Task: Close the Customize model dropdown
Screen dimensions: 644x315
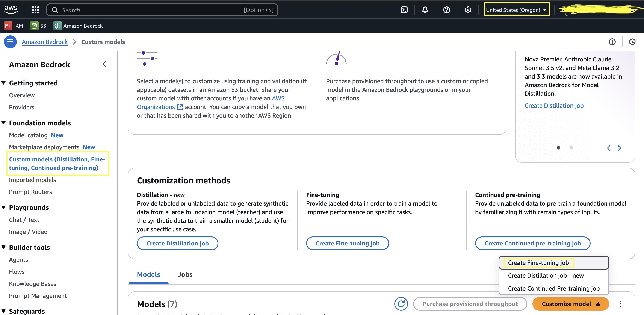Action: tap(570, 304)
